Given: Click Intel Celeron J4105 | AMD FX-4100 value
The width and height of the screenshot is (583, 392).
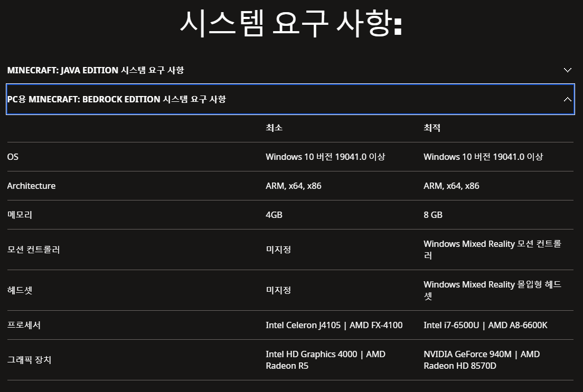Looking at the screenshot, I should (x=334, y=325).
